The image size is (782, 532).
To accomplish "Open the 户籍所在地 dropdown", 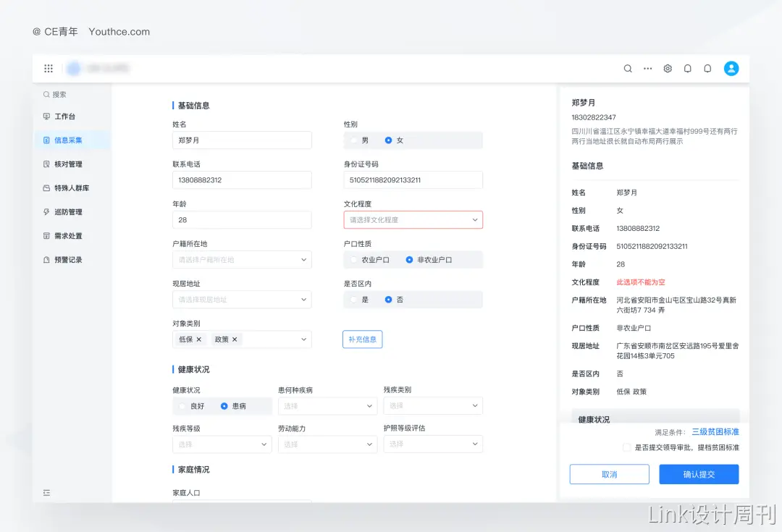I will pyautogui.click(x=242, y=260).
